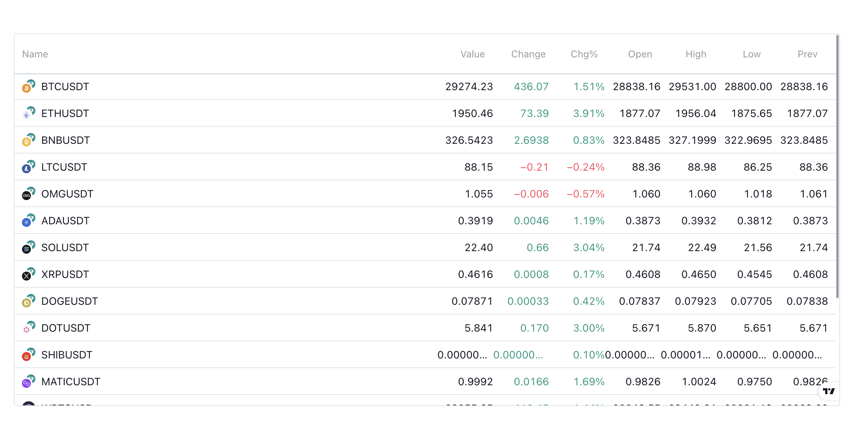The image size is (868, 421).
Task: Open the MATICUSDT symbol link
Action: 71,382
